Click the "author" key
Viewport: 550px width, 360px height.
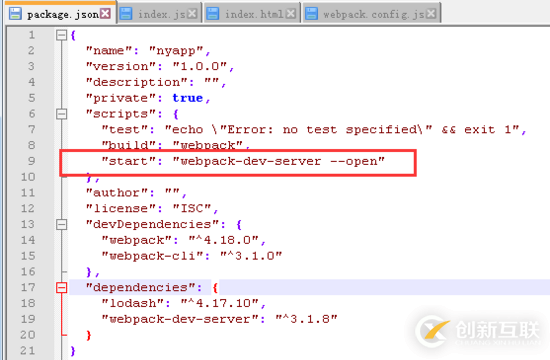pyautogui.click(x=116, y=193)
